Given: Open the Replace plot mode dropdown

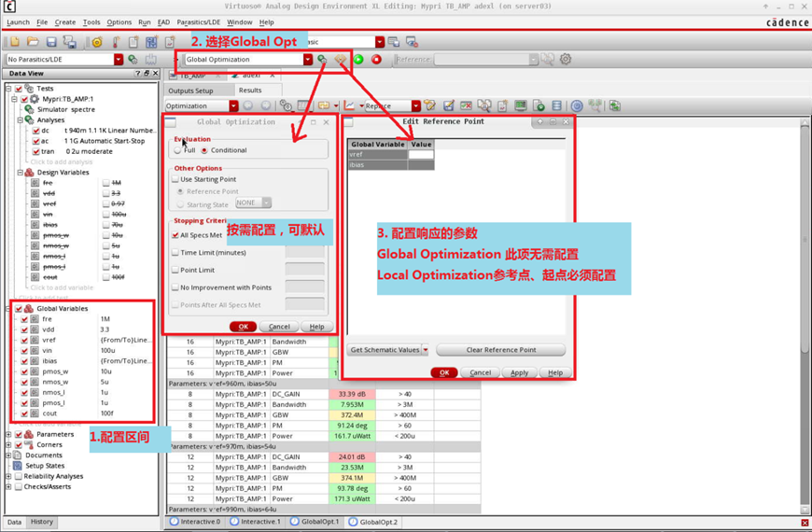Looking at the screenshot, I should (x=416, y=105).
